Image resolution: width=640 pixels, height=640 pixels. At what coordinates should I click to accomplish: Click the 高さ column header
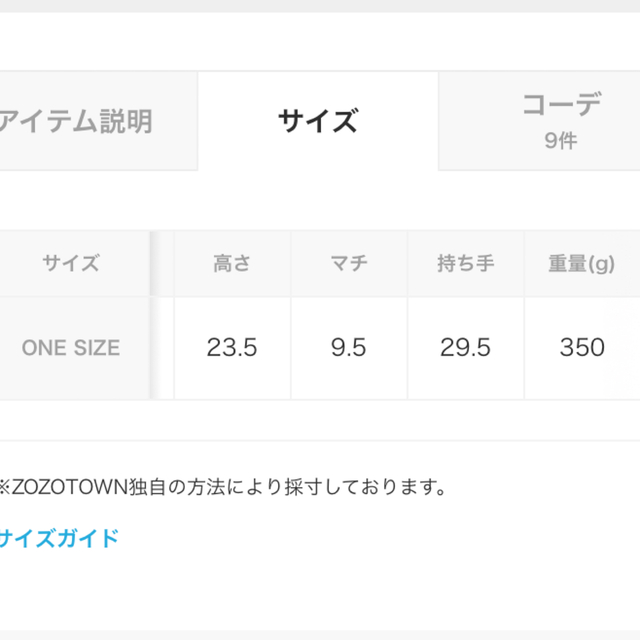coord(232,263)
